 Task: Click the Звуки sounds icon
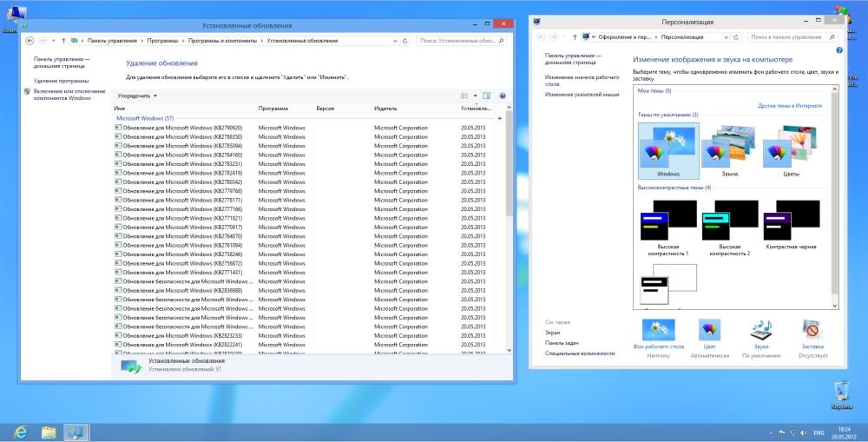click(761, 331)
